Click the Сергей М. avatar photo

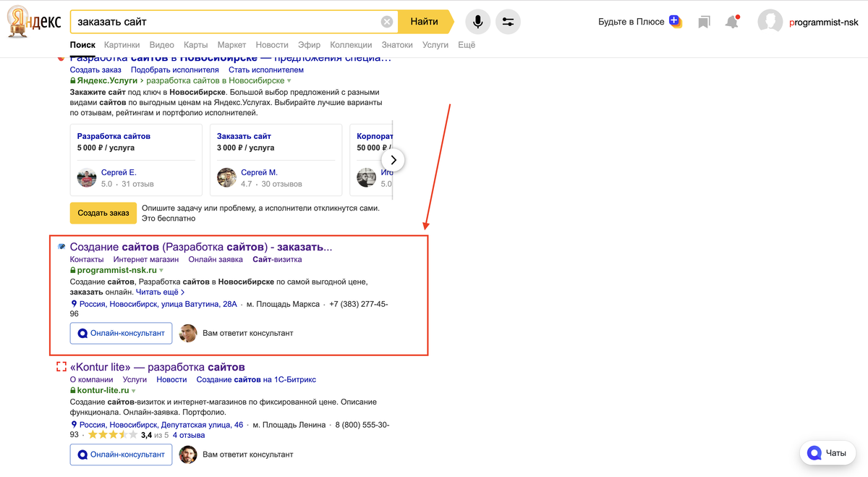click(x=226, y=178)
